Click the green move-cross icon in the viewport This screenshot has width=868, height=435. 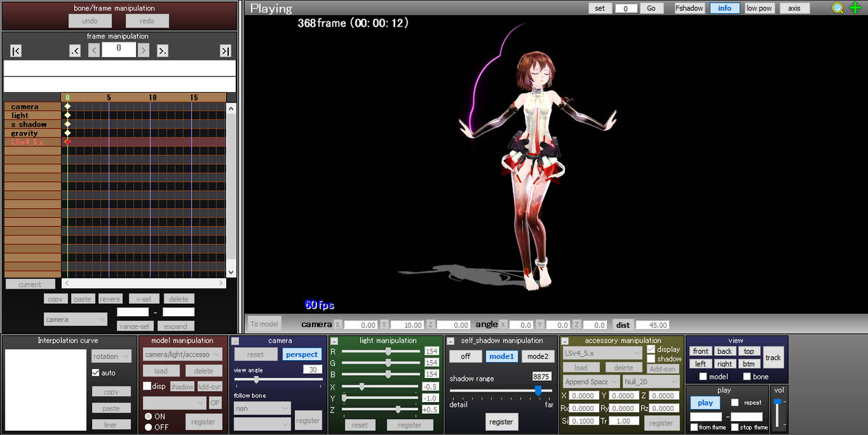855,8
